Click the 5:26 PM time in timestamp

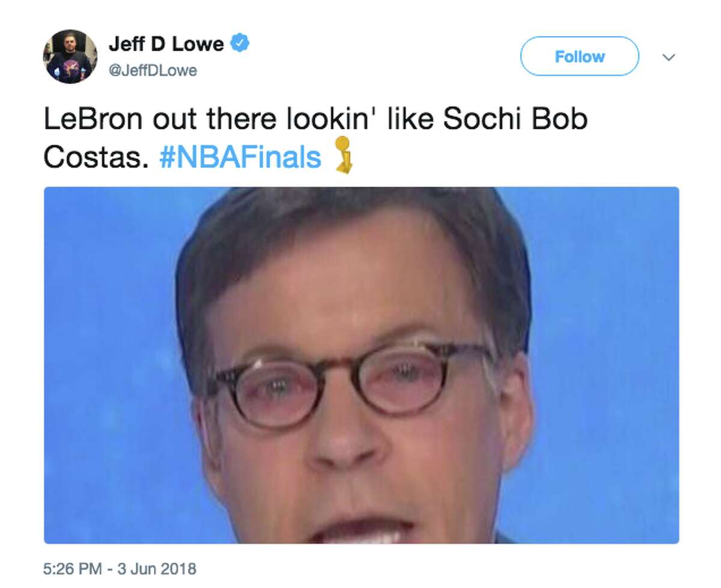click(x=71, y=568)
